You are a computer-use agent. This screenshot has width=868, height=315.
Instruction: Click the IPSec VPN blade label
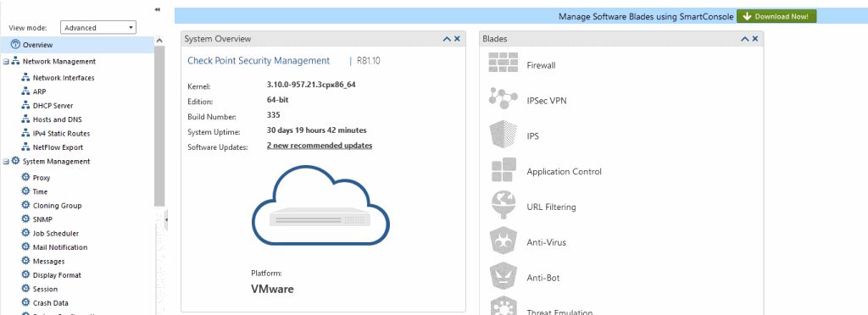[547, 101]
